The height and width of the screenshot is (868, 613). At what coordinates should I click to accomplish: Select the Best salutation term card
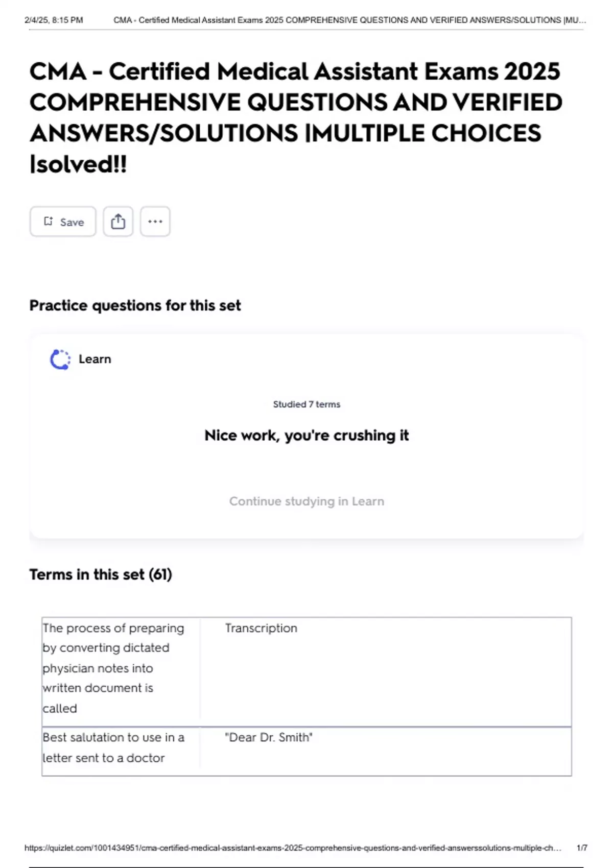pyautogui.click(x=113, y=748)
